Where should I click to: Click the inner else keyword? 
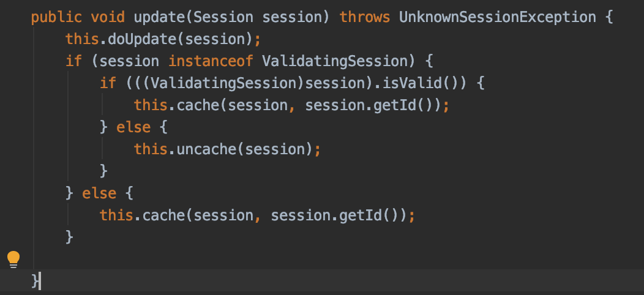tap(133, 127)
